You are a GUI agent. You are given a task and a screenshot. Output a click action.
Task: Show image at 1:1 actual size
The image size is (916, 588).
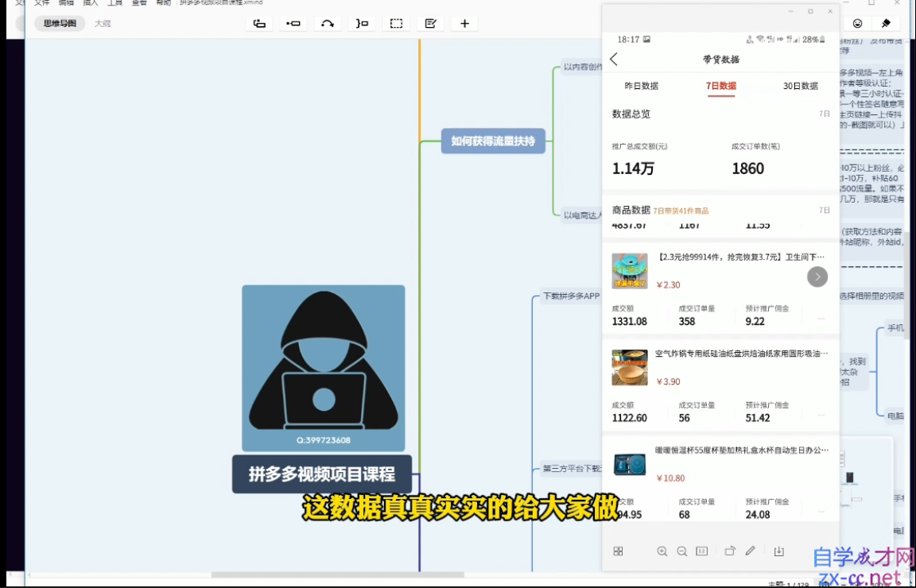701,551
